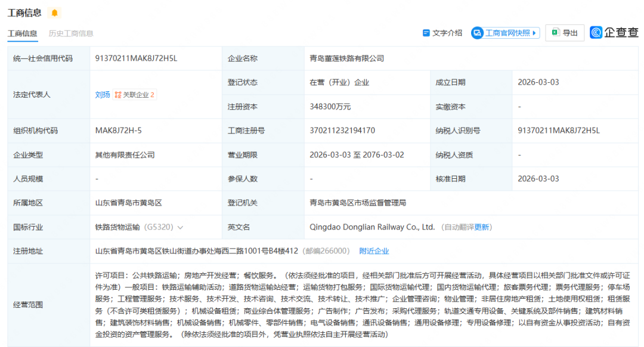Select 所属地区 value 山东省青岛市黄岛区
The height and width of the screenshot is (347, 644).
(x=129, y=203)
